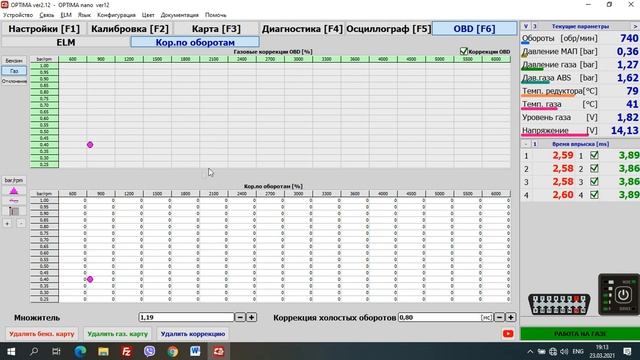Click the small plus button under map icons
This screenshot has width=640, height=360.
(7, 223)
